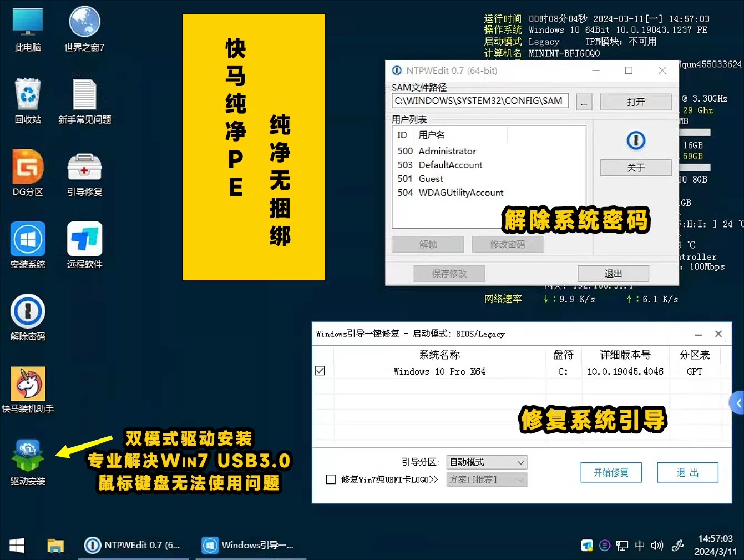This screenshot has height=560, width=744.
Task: Open the volume control slider
Action: coord(657,546)
